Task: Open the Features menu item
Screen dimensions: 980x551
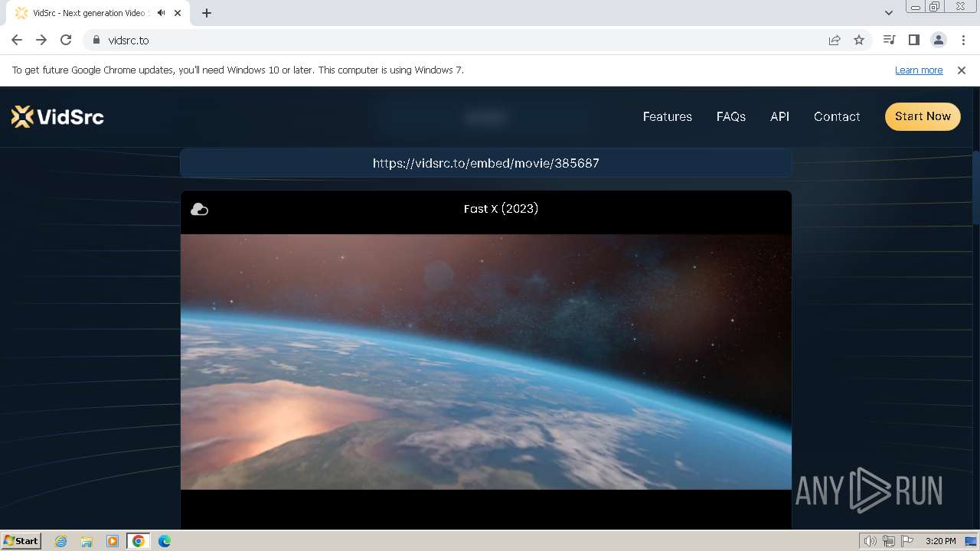Action: pos(667,116)
